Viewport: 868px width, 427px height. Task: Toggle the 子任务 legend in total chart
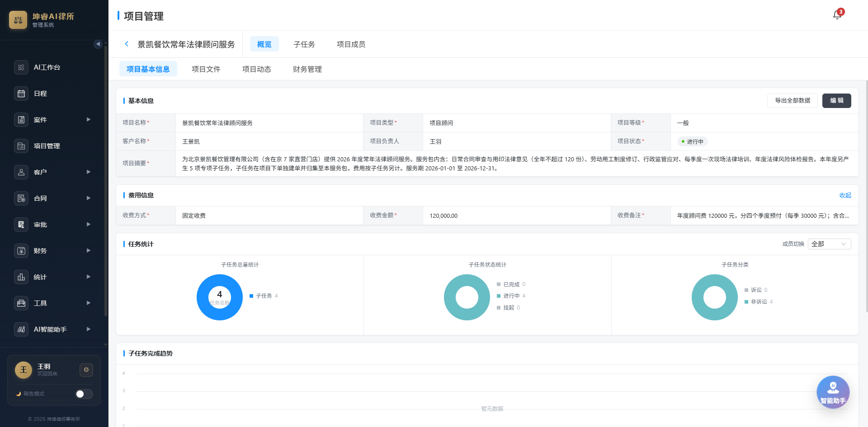(264, 296)
